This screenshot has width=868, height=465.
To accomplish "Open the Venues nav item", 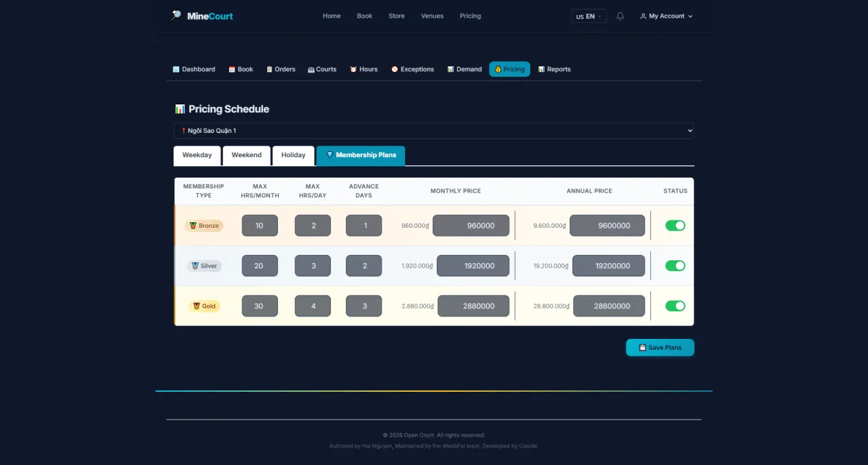I will [432, 16].
